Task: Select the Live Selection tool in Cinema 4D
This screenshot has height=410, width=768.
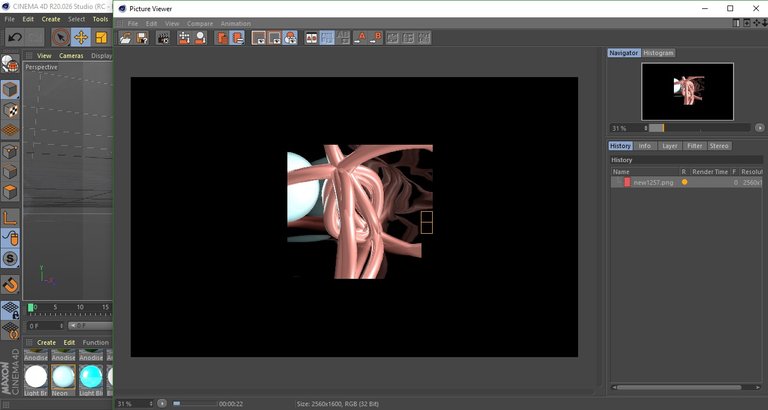Action: 61,37
